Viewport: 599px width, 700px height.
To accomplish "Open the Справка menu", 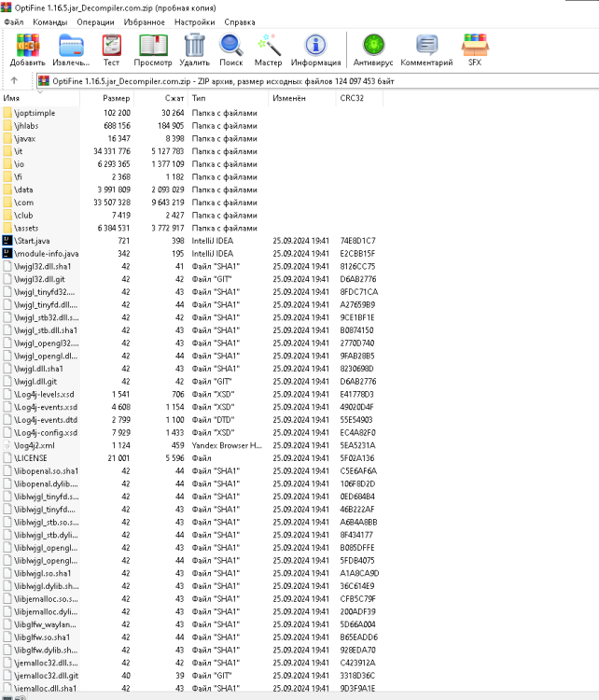I will [x=240, y=21].
